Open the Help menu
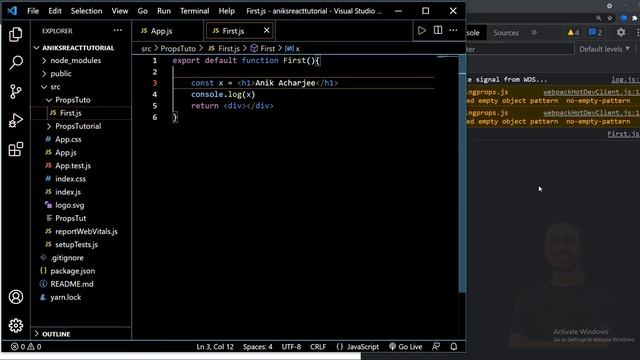The width and height of the screenshot is (640, 360). pyautogui.click(x=227, y=11)
